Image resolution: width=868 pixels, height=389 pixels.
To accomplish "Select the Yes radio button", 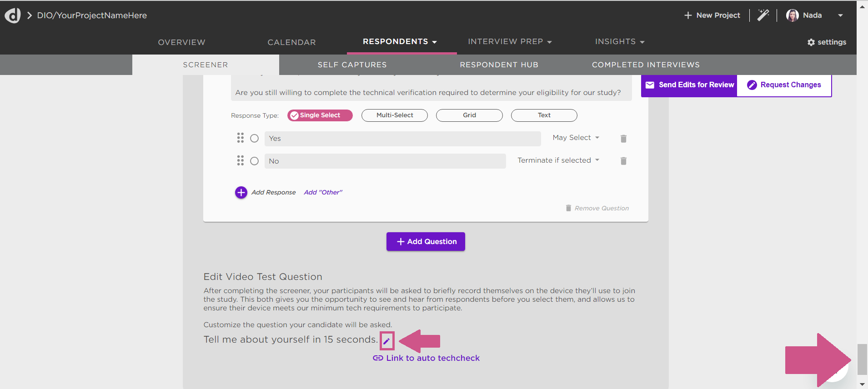I will 254,138.
